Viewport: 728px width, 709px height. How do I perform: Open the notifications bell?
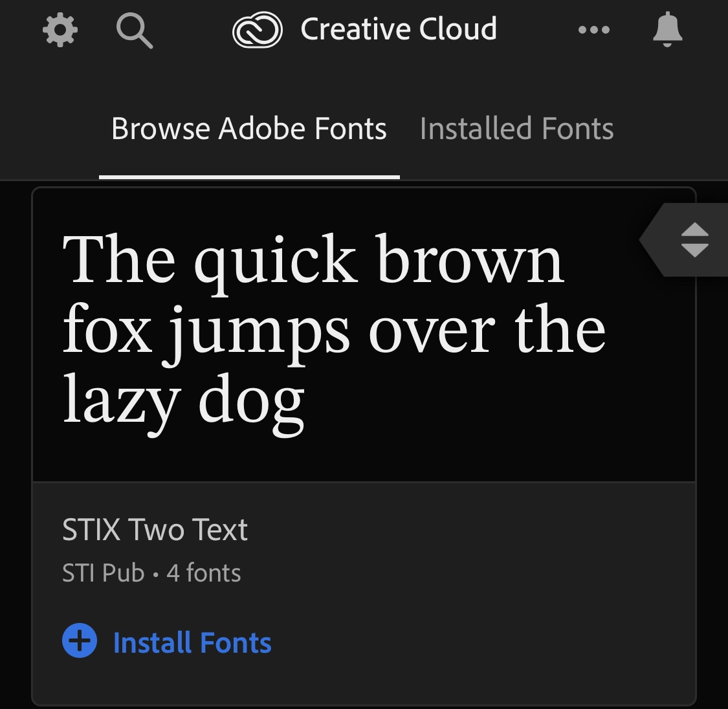coord(668,29)
